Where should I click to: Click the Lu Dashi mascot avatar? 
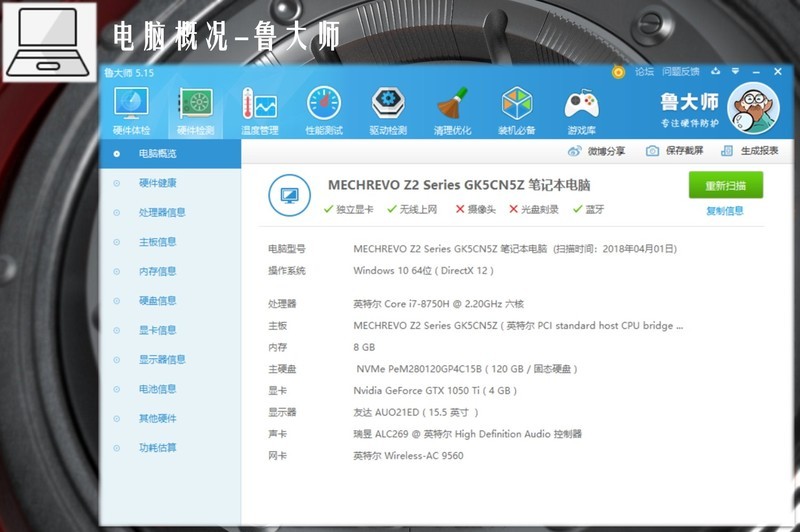point(752,109)
